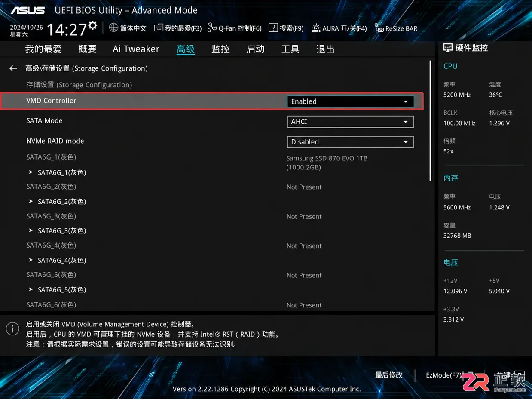Click the Q-Fan control fan icon

212,28
